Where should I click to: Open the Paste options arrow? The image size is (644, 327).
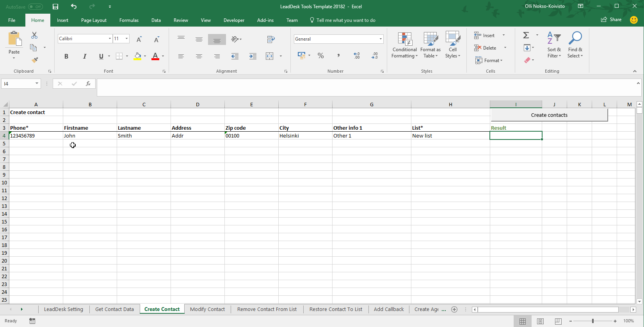(14, 58)
